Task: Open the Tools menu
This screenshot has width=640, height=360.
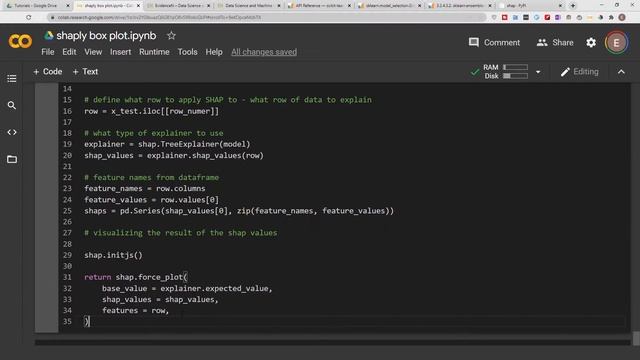Action: (x=187, y=52)
